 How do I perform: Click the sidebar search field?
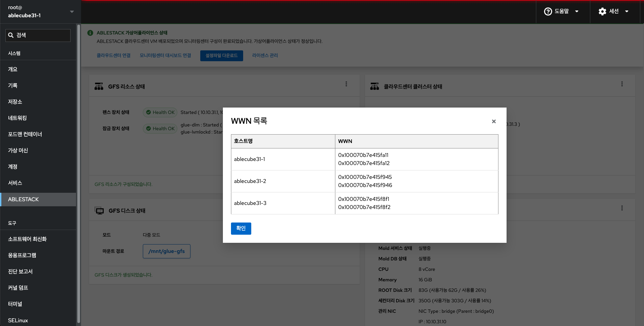click(38, 35)
